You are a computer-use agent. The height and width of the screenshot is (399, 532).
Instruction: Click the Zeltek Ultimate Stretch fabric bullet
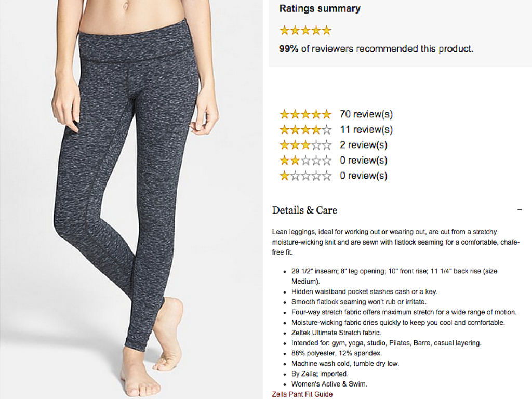pos(336,333)
